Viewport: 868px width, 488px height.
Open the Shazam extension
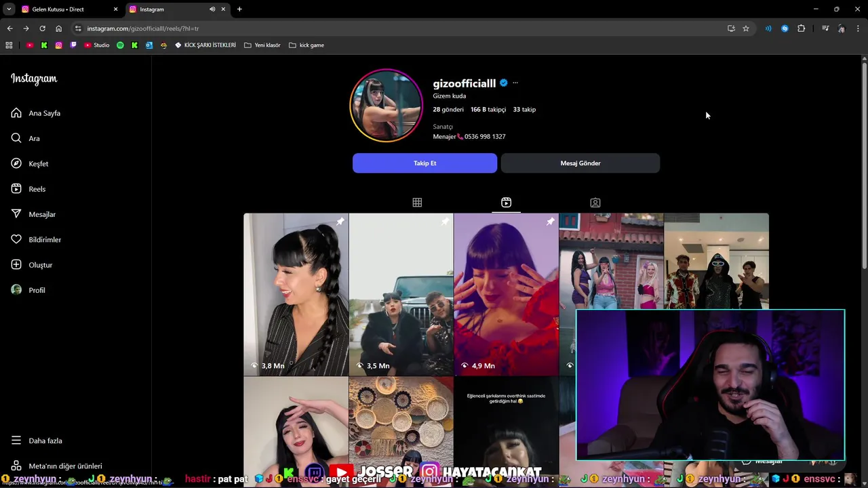[x=785, y=28]
